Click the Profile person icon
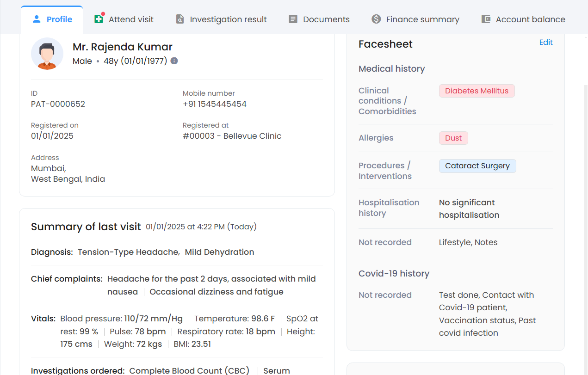Viewport: 588px width, 375px height. (x=37, y=19)
